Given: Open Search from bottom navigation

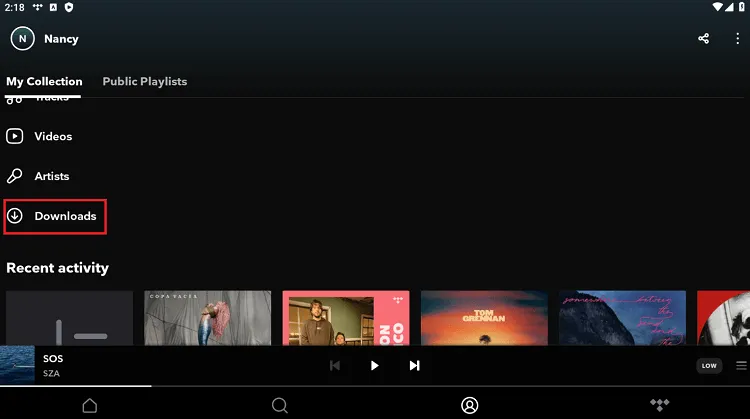Looking at the screenshot, I should (280, 405).
